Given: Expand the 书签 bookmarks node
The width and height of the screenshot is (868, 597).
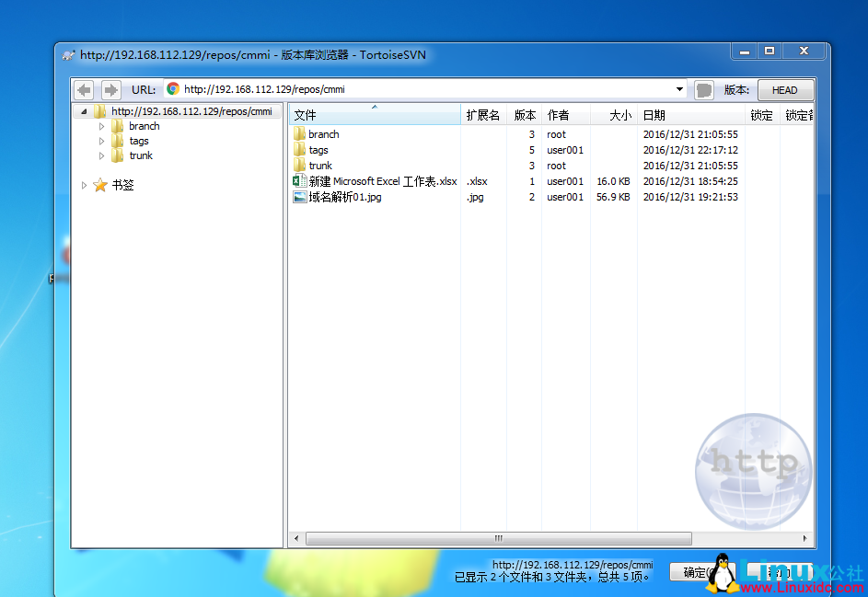Looking at the screenshot, I should pyautogui.click(x=84, y=185).
